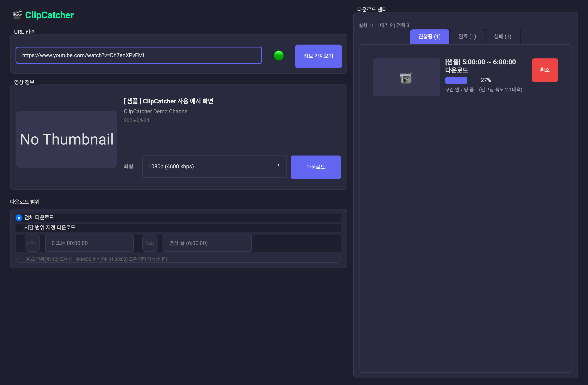Click the 27% encoding progress bar
The width and height of the screenshot is (588, 385).
pyautogui.click(x=456, y=80)
